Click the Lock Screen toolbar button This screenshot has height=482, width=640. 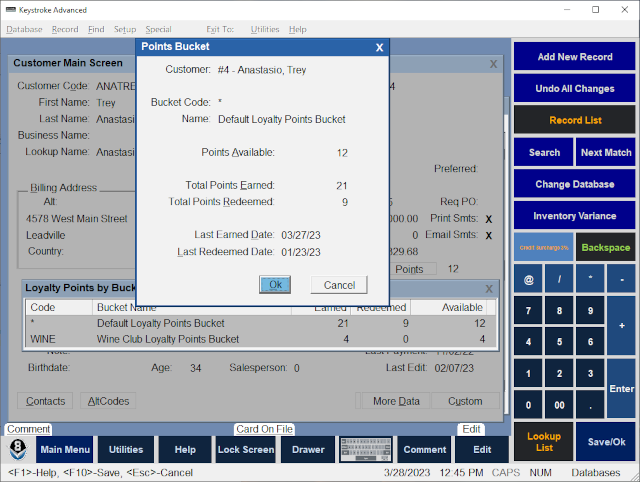coord(246,449)
